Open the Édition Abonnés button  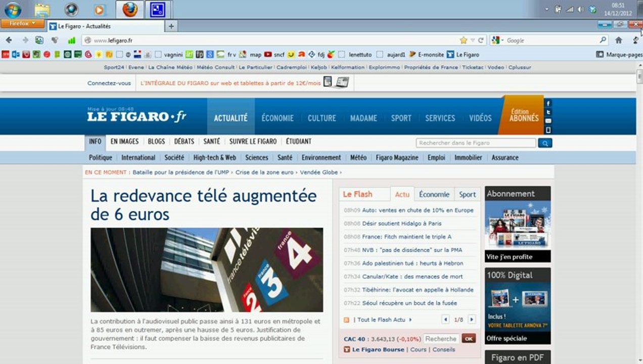pos(521,115)
